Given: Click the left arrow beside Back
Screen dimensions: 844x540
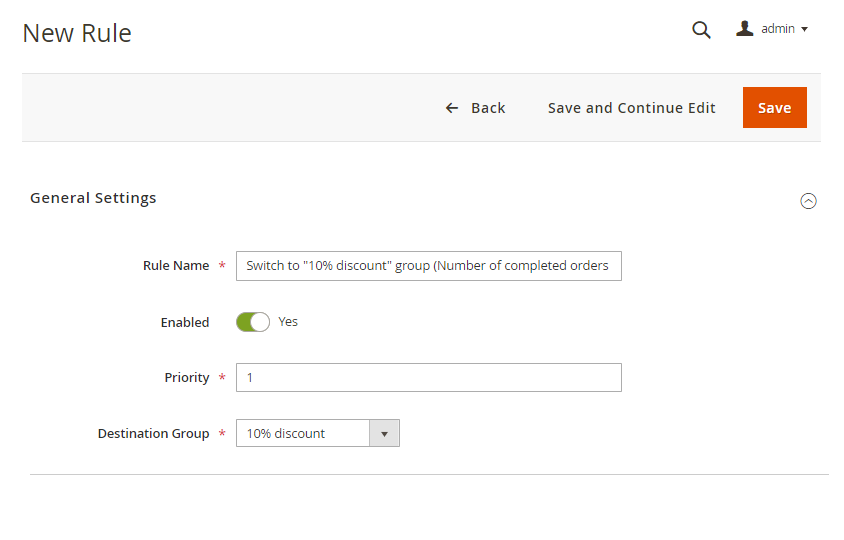Looking at the screenshot, I should 452,108.
